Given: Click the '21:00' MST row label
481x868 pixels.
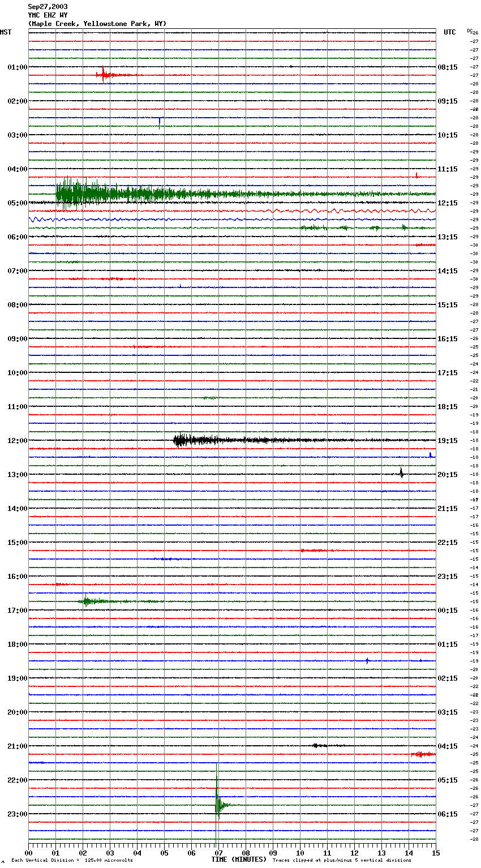Looking at the screenshot, I should [18, 746].
